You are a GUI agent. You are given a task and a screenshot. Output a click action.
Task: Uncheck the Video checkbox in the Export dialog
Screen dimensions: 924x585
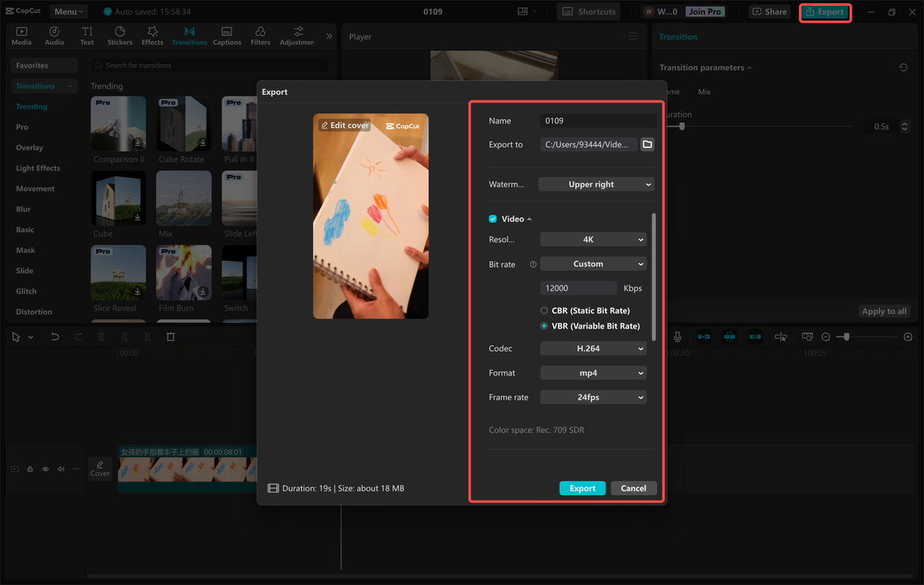click(492, 219)
